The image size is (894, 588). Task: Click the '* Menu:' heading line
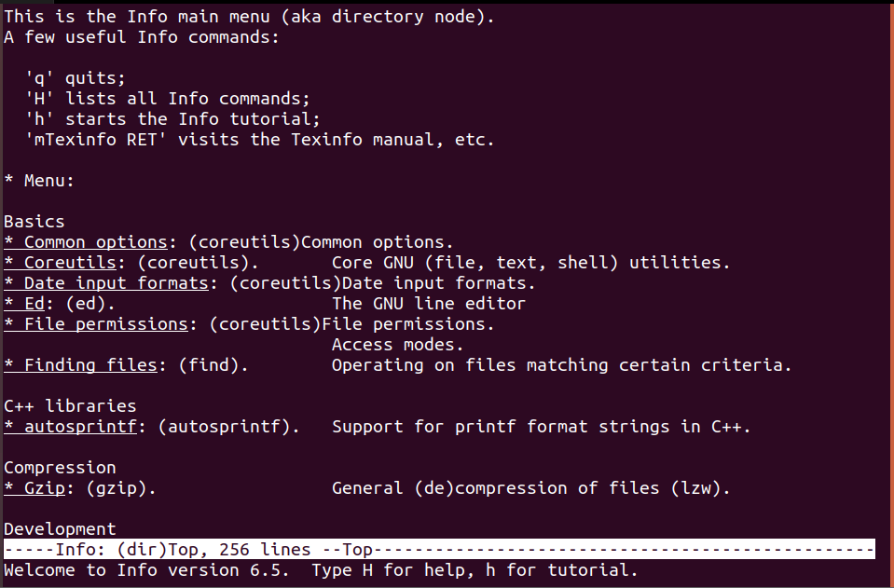(39, 181)
